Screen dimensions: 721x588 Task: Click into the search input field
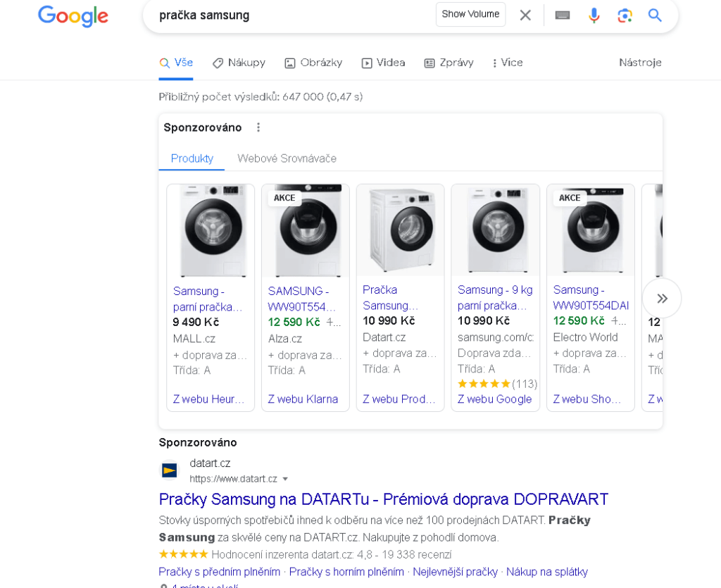pos(289,15)
